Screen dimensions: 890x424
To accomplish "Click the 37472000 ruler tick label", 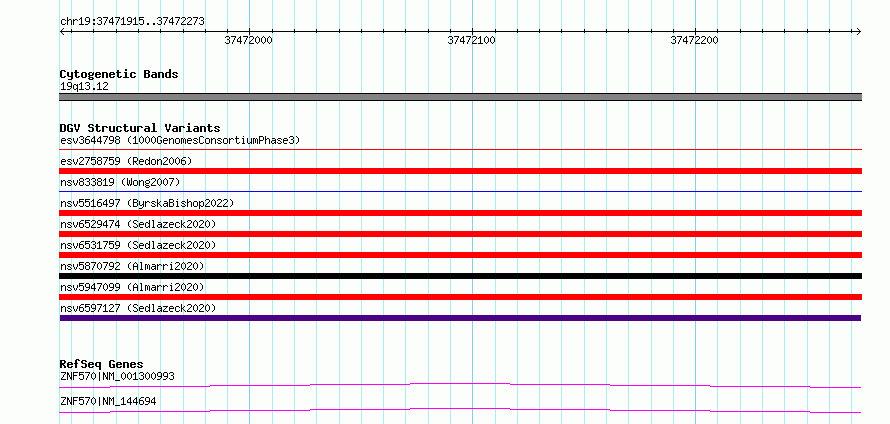I will [x=248, y=40].
